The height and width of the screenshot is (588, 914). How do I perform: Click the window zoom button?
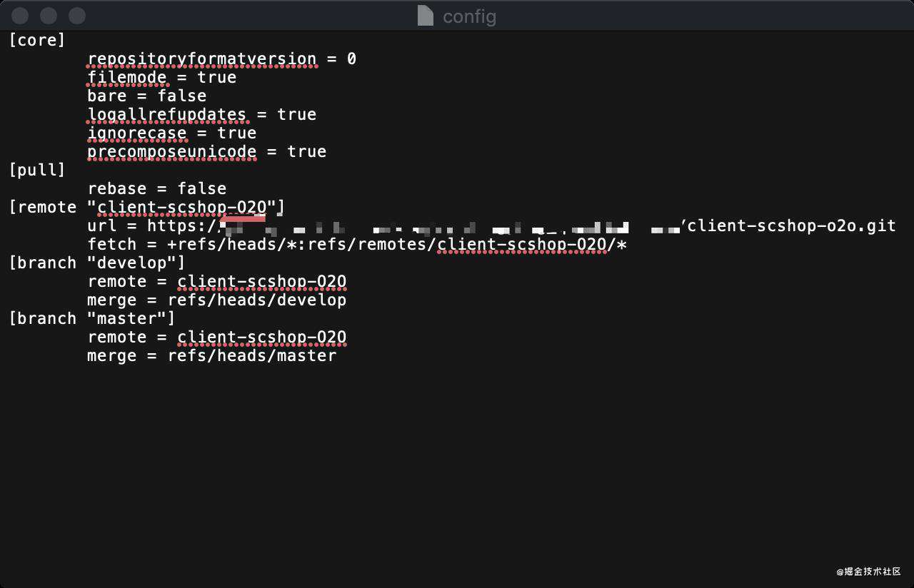77,16
